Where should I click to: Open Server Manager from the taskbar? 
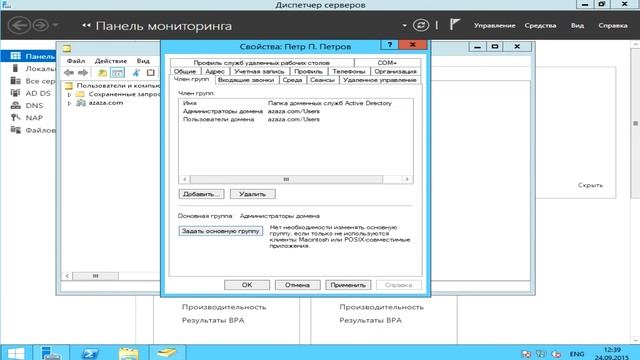tap(51, 353)
